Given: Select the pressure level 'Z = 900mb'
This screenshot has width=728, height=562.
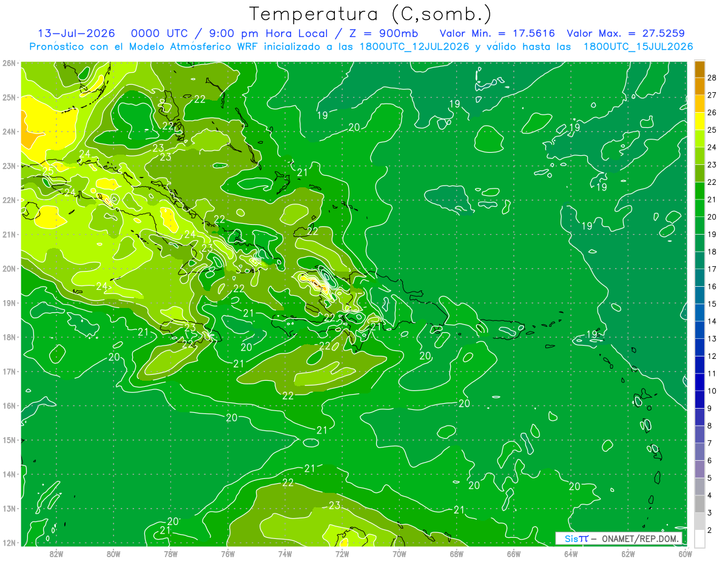Looking at the screenshot, I should (x=385, y=33).
